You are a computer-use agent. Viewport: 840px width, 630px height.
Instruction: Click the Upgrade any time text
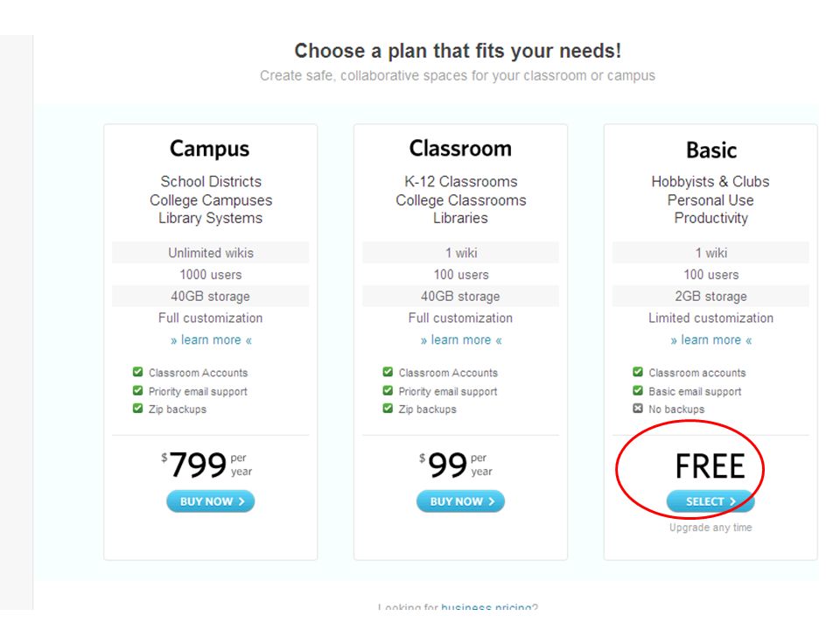click(x=710, y=528)
